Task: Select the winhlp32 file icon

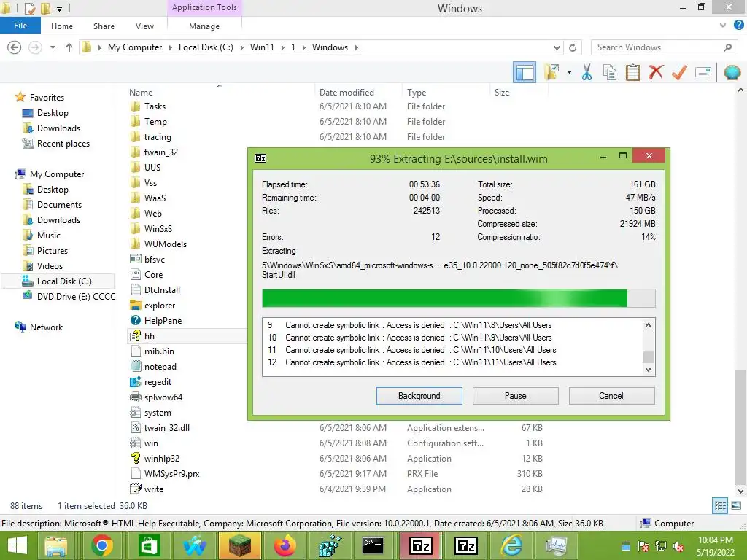Action: [x=136, y=458]
